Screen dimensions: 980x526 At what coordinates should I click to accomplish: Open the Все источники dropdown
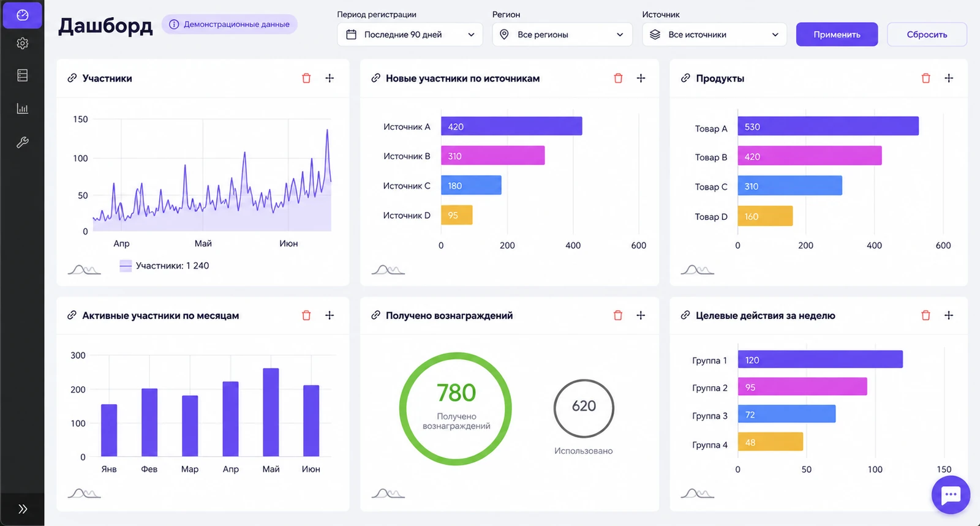coord(714,34)
